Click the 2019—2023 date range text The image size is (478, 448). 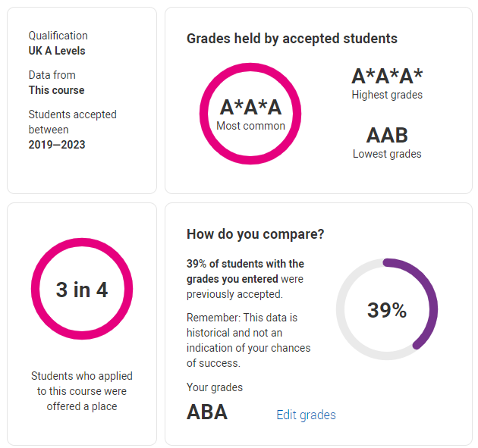(57, 145)
